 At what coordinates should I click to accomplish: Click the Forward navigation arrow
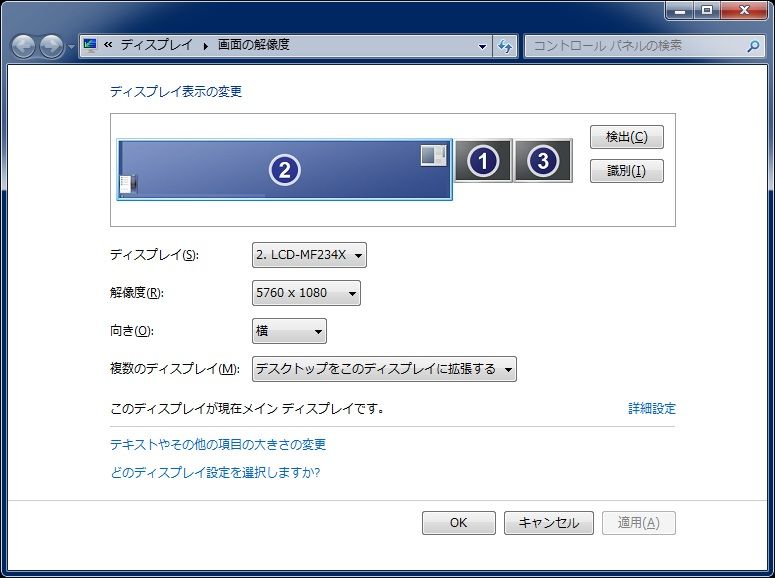coord(52,46)
